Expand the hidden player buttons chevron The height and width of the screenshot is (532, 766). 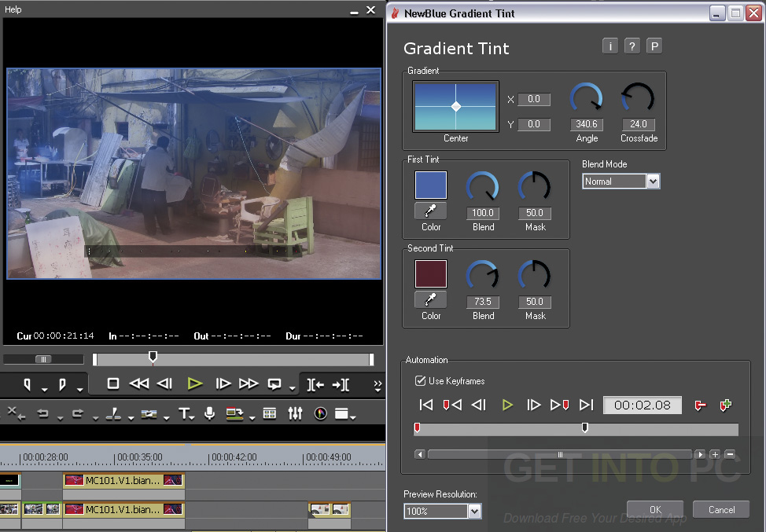click(377, 386)
